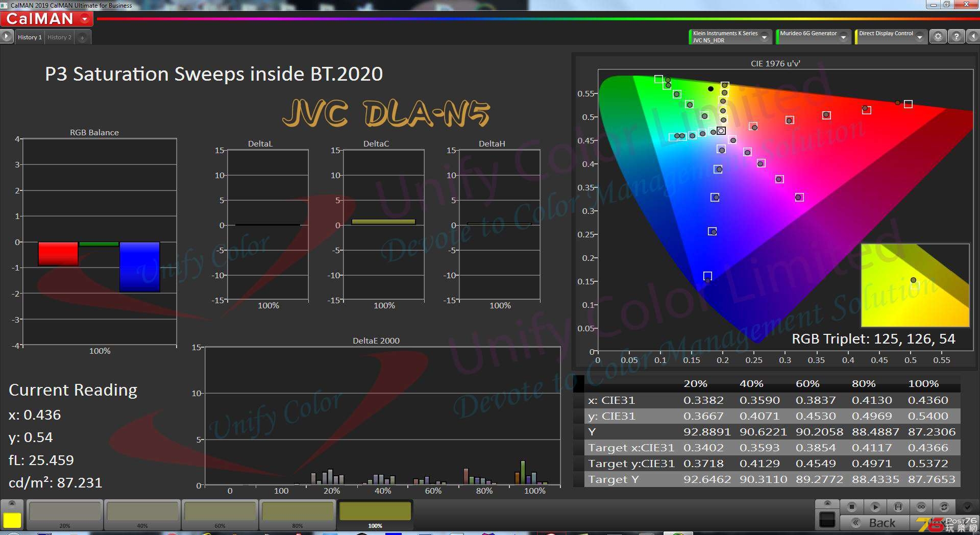Open the settings gear icon
Image resolution: width=980 pixels, height=535 pixels.
(938, 37)
